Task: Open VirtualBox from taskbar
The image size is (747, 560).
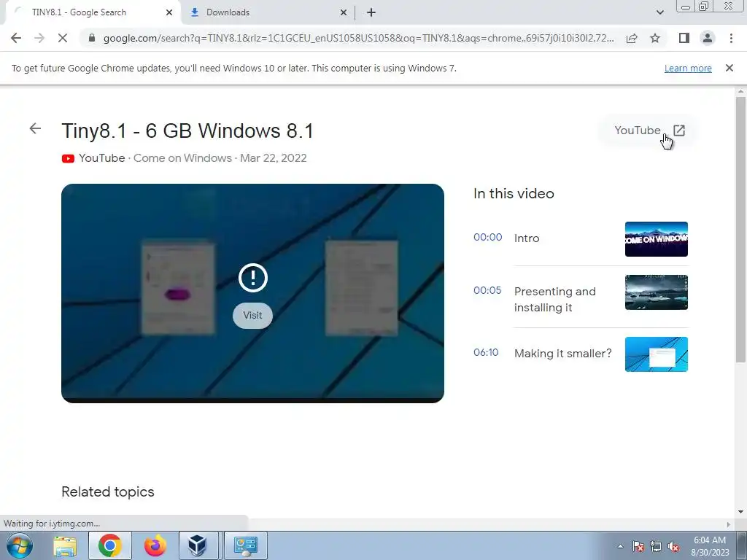Action: 197,545
